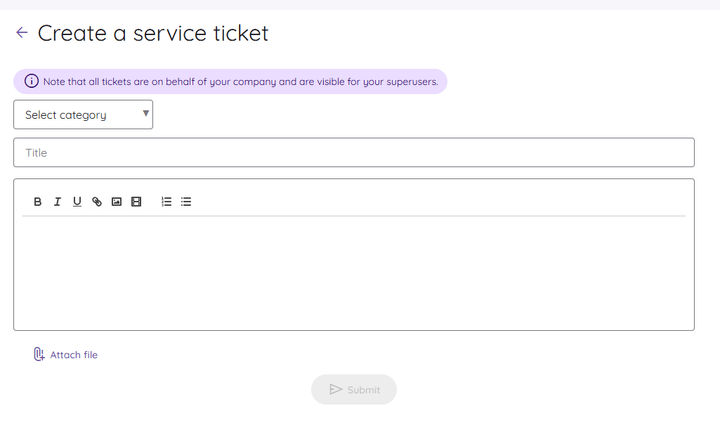Viewport: 720px width, 432px height.
Task: Insert an image into the ticket description
Action: point(116,202)
